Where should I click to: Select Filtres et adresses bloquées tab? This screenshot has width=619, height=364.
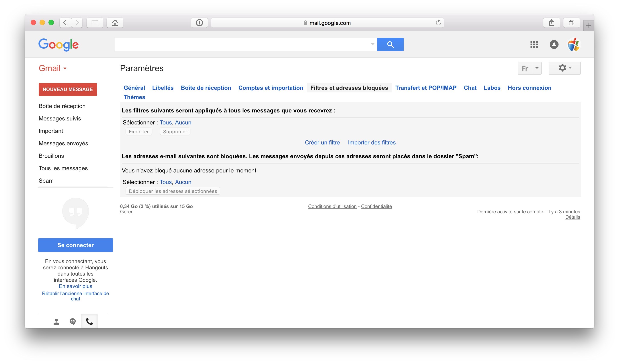(349, 88)
